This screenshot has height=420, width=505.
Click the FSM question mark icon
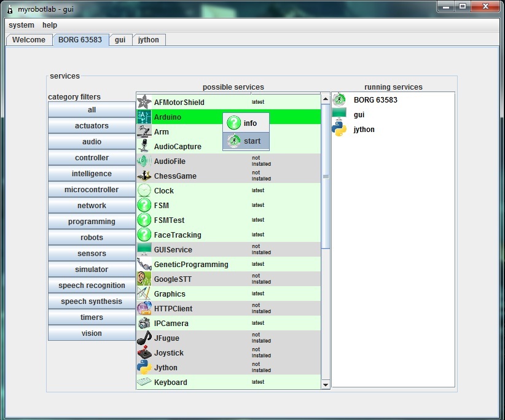pos(144,205)
